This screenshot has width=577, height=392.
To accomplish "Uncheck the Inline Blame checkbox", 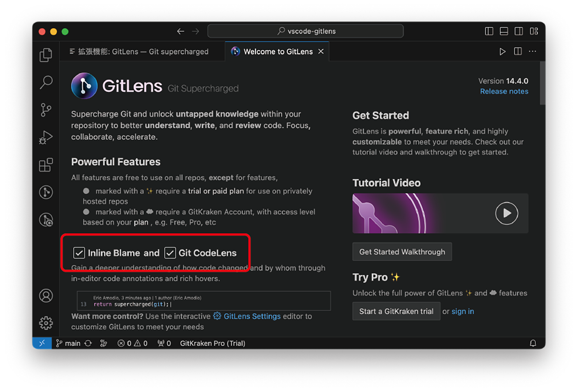I will pyautogui.click(x=79, y=252).
